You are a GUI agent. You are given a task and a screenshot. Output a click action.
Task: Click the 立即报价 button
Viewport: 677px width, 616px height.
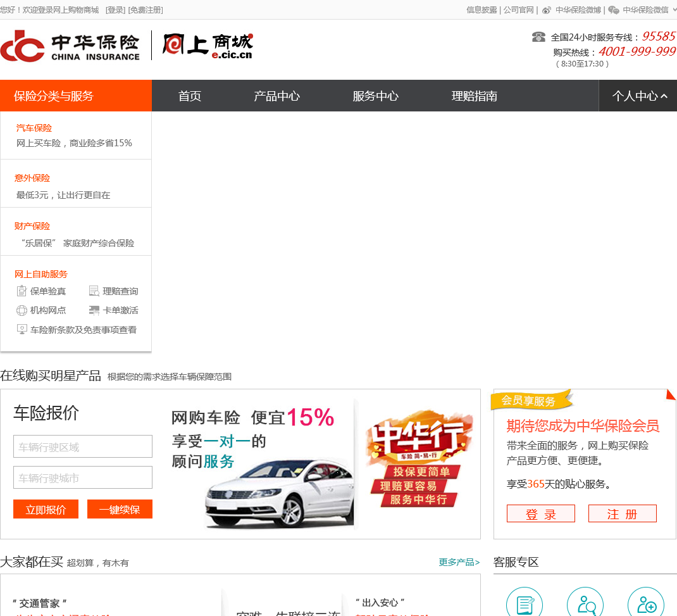click(46, 509)
